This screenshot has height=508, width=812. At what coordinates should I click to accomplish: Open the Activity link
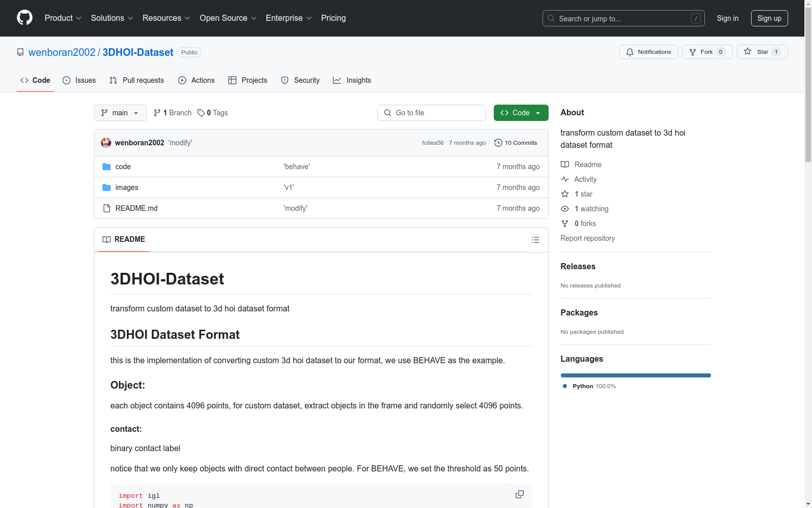[579, 179]
